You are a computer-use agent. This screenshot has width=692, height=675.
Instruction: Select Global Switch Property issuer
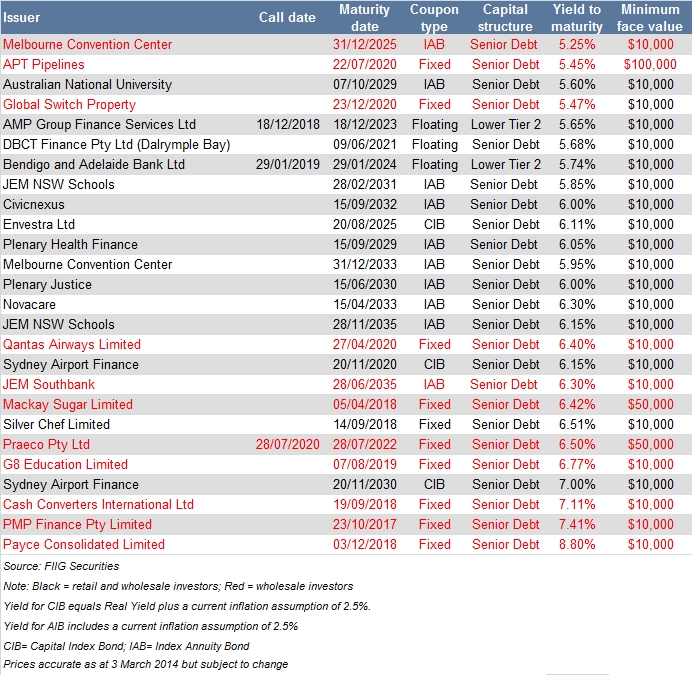tap(69, 104)
